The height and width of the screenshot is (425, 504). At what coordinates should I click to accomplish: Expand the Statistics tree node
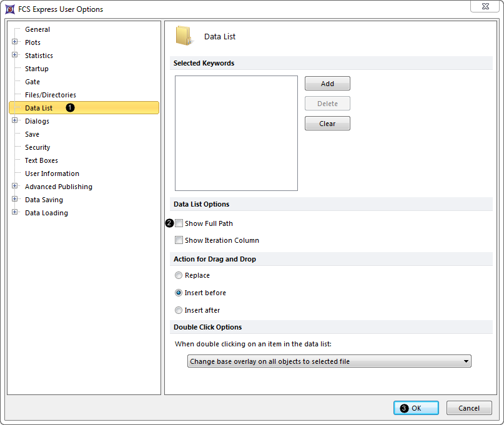click(x=15, y=56)
